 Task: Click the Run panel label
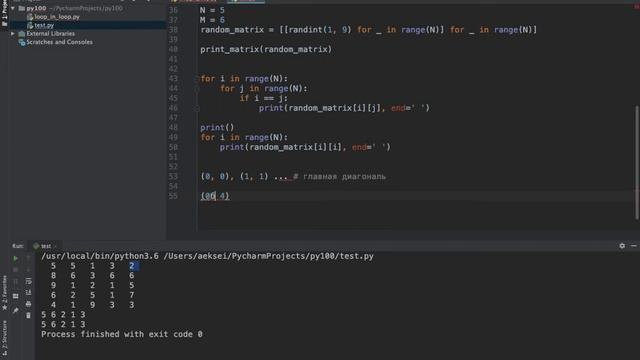tap(18, 246)
